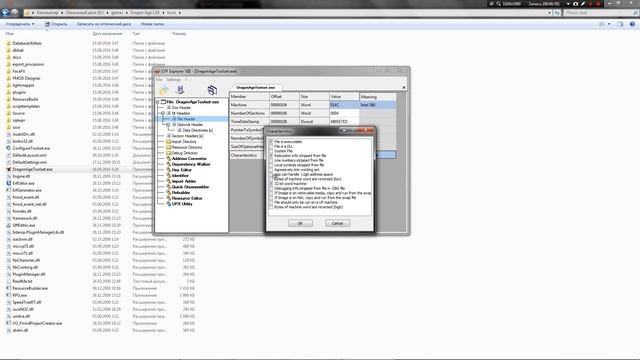This screenshot has height=360, width=640.
Task: Toggle 'Local symbols stripped from file' checkbox
Action: click(x=271, y=165)
